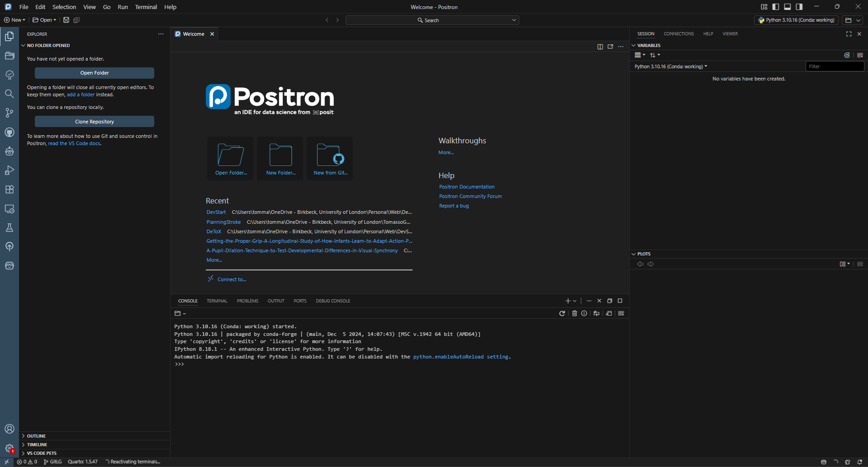Toggle the bottom panel layout button
Screen dimensions: 868x467
(787, 7)
